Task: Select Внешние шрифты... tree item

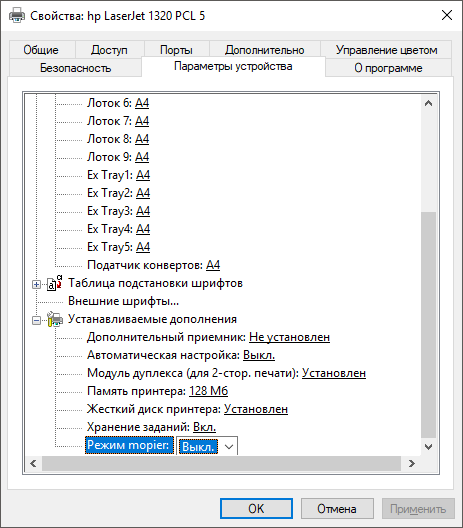Action: coord(123,301)
